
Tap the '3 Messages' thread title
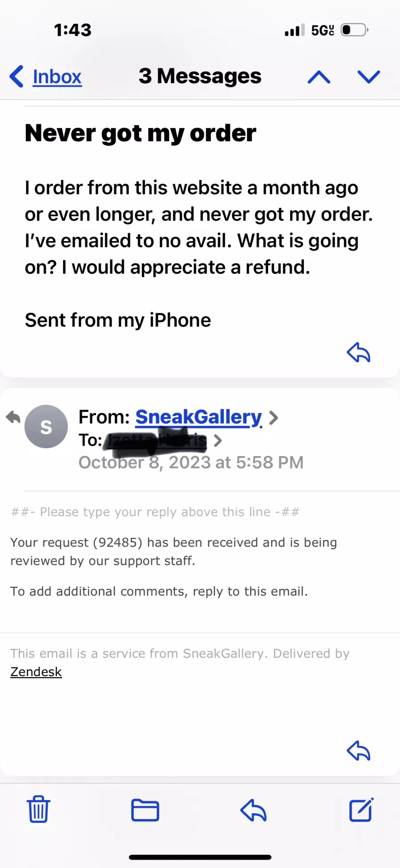pos(200,76)
